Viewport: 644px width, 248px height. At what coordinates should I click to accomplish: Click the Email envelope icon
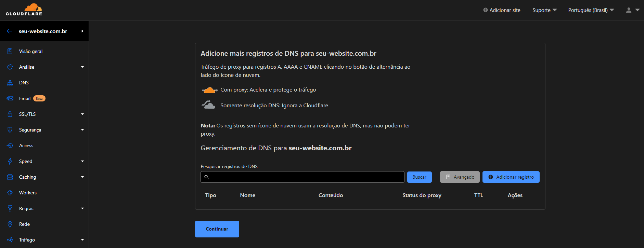[x=10, y=98]
